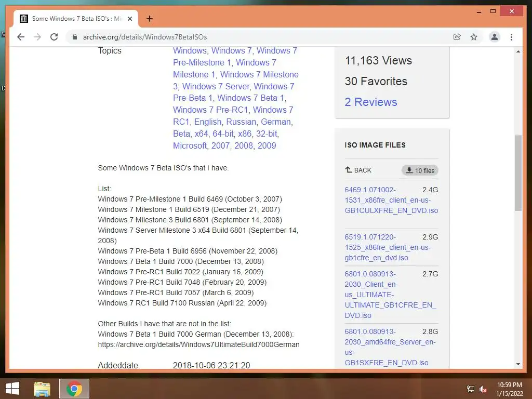Click the Addeddate value 2018-10-06 23:21:20
532x399 pixels.
click(211, 365)
